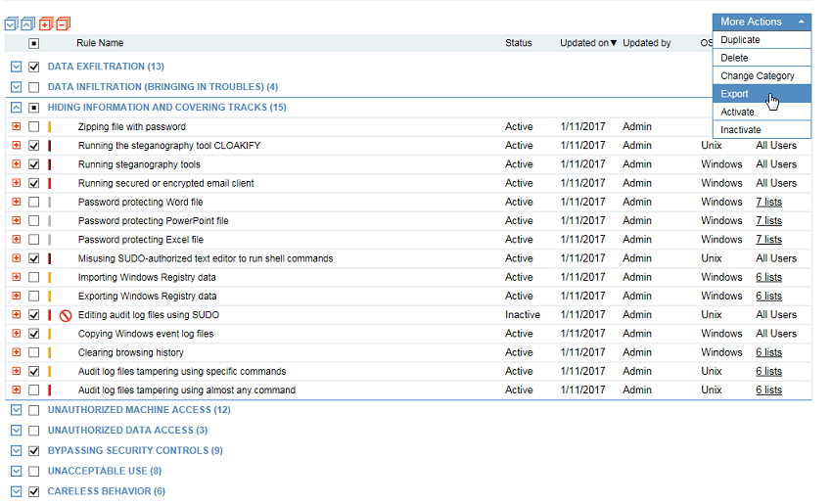Click the blue collapse all categories icon

[x=27, y=23]
